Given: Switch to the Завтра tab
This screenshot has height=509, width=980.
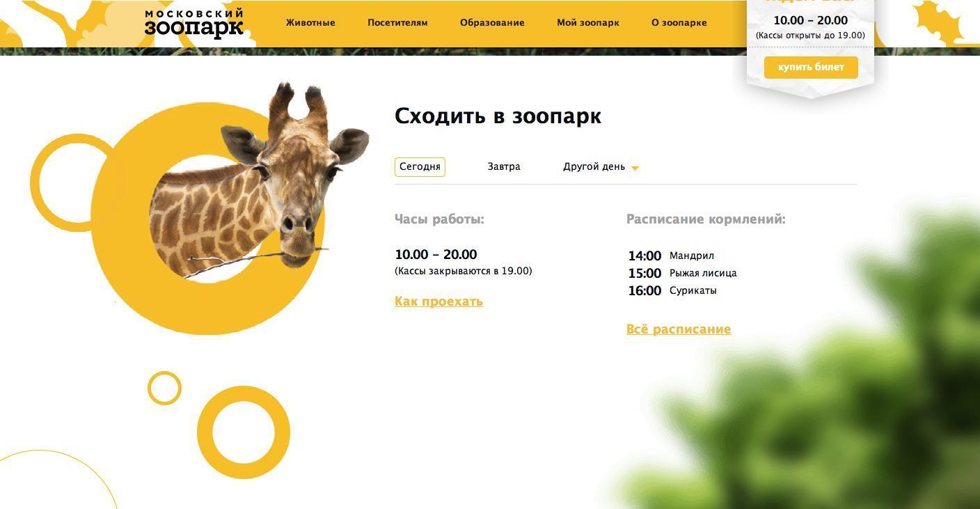Looking at the screenshot, I should coord(504,167).
